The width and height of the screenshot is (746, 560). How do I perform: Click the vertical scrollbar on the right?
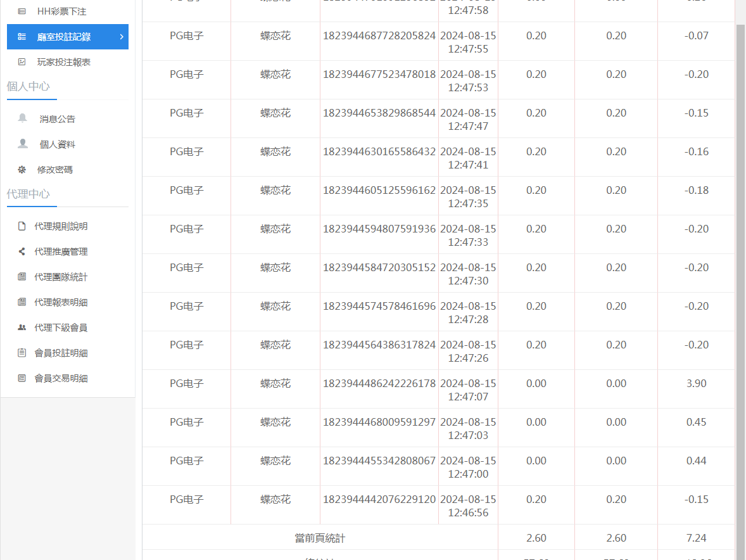[740, 253]
